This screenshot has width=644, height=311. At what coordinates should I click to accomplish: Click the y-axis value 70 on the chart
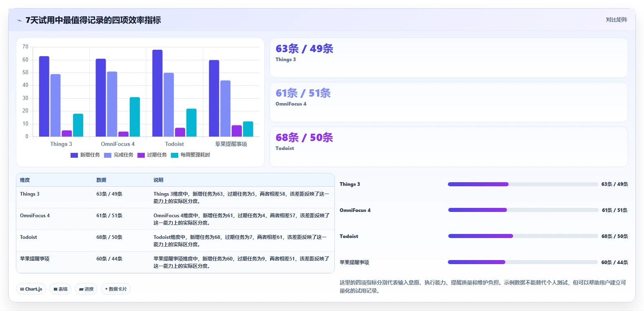pos(25,47)
